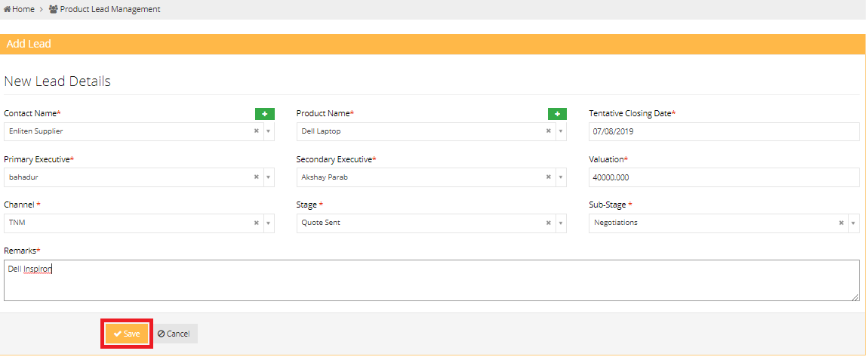Click the green plus beside Contact Name
The width and height of the screenshot is (868, 357).
point(264,114)
